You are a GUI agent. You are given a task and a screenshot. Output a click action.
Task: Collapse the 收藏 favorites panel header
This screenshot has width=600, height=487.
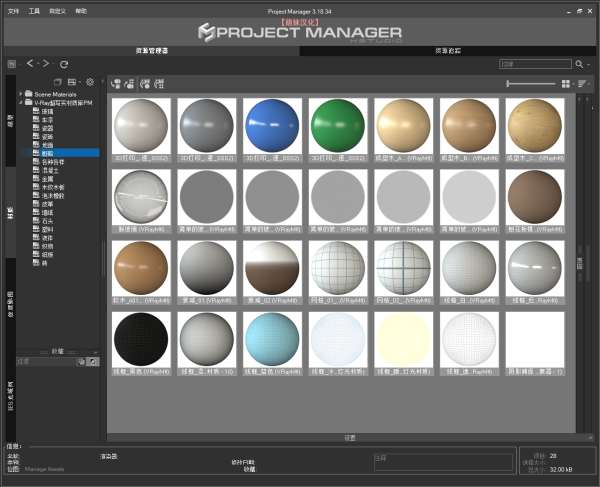[58, 351]
